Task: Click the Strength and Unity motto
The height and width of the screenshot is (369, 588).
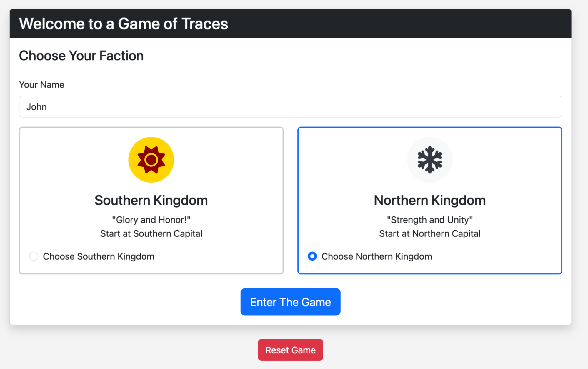Action: tap(429, 219)
